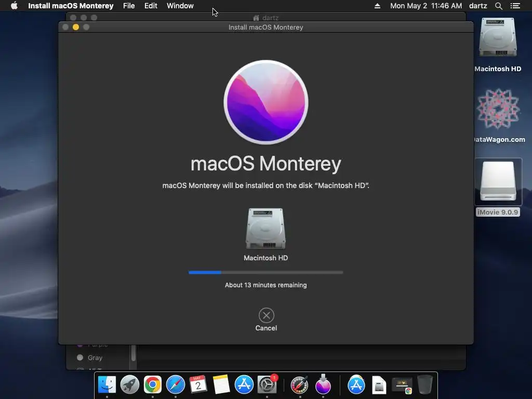This screenshot has width=532, height=399.
Task: Open Finder from the Dock
Action: tap(107, 384)
